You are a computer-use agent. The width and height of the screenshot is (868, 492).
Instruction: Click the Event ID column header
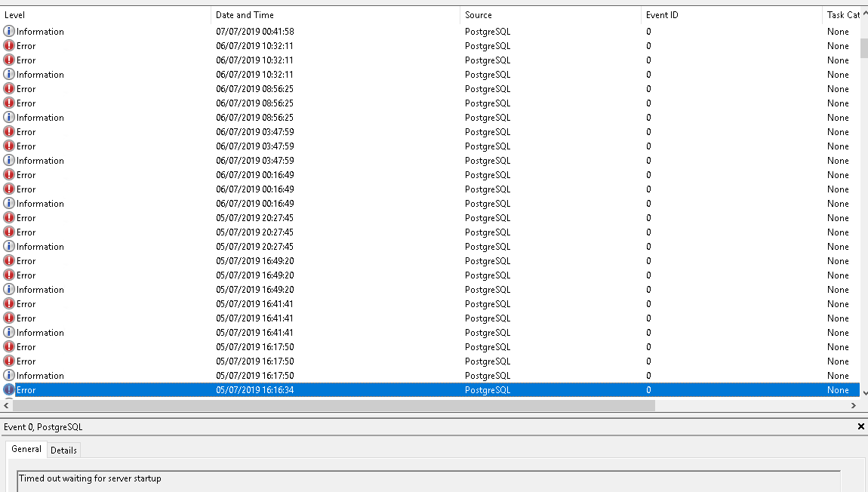point(731,15)
